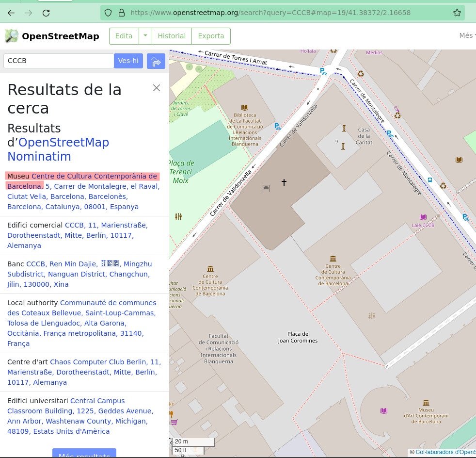This screenshot has width=476, height=458.
Task: Click the Plaça de Terenci Moix label
Action: coord(181,172)
